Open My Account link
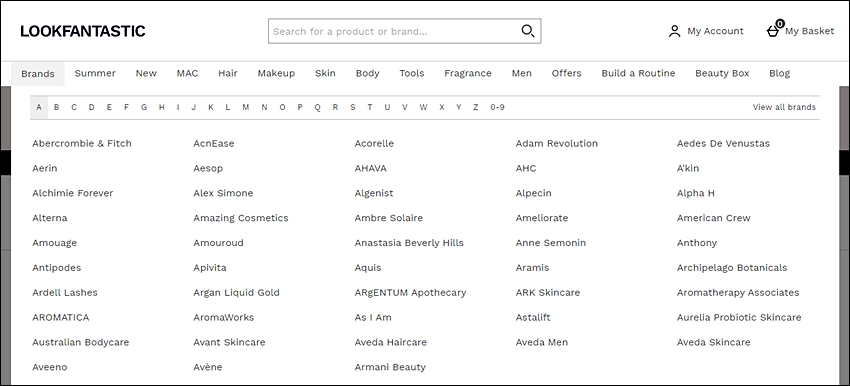Image resolution: width=850 pixels, height=386 pixels. pos(715,31)
